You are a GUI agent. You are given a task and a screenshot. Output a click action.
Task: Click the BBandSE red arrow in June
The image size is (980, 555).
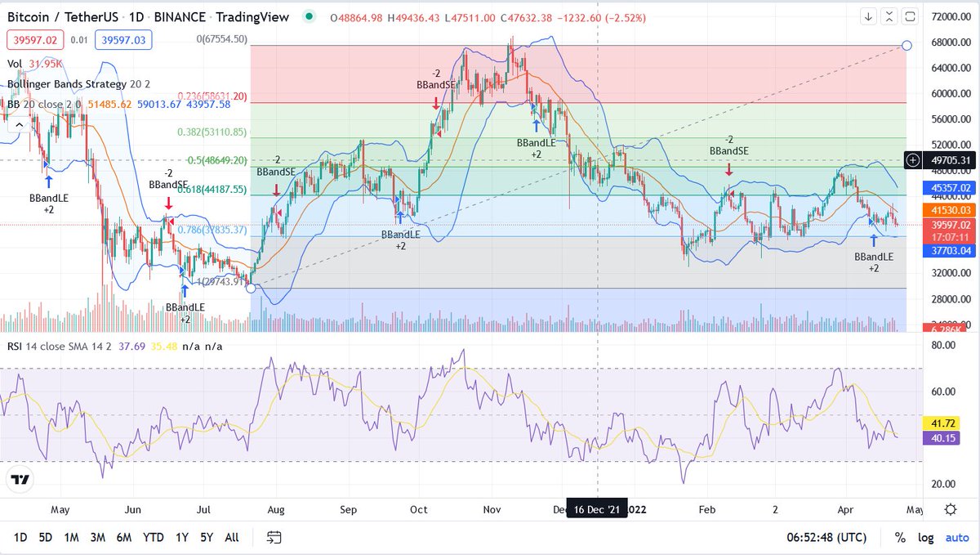(x=168, y=203)
